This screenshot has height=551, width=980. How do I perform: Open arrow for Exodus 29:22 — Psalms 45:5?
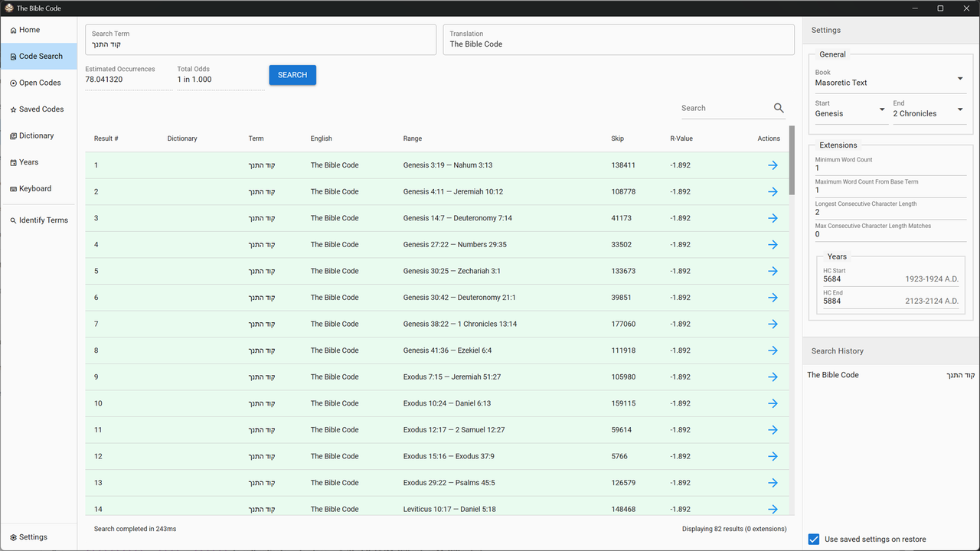pos(773,483)
